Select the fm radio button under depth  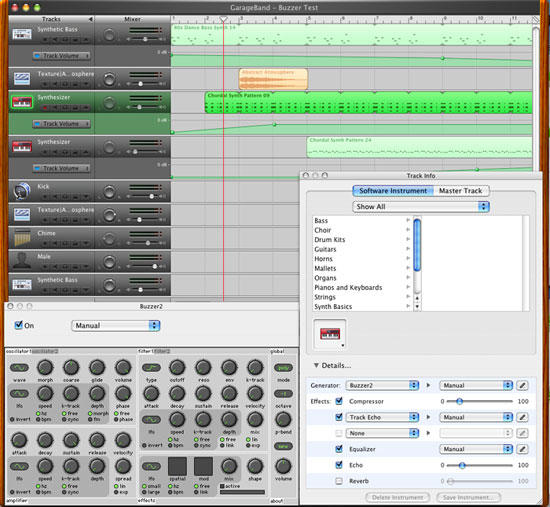tap(91, 420)
